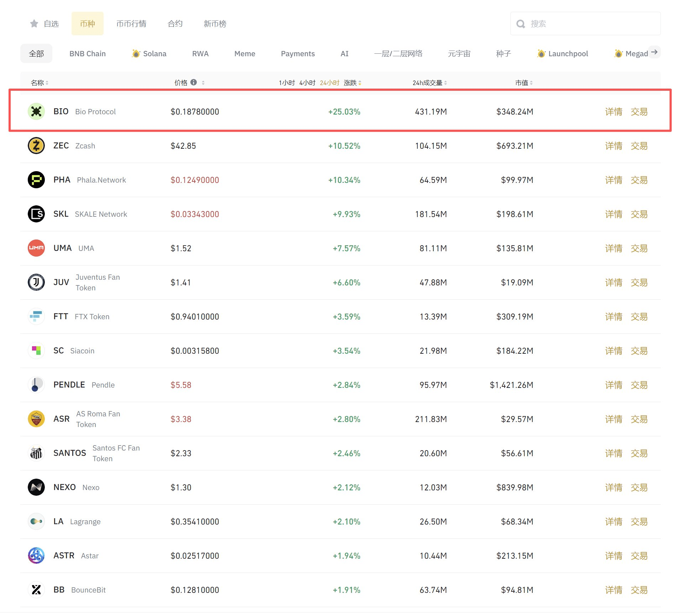Select the 种子 category

point(504,53)
